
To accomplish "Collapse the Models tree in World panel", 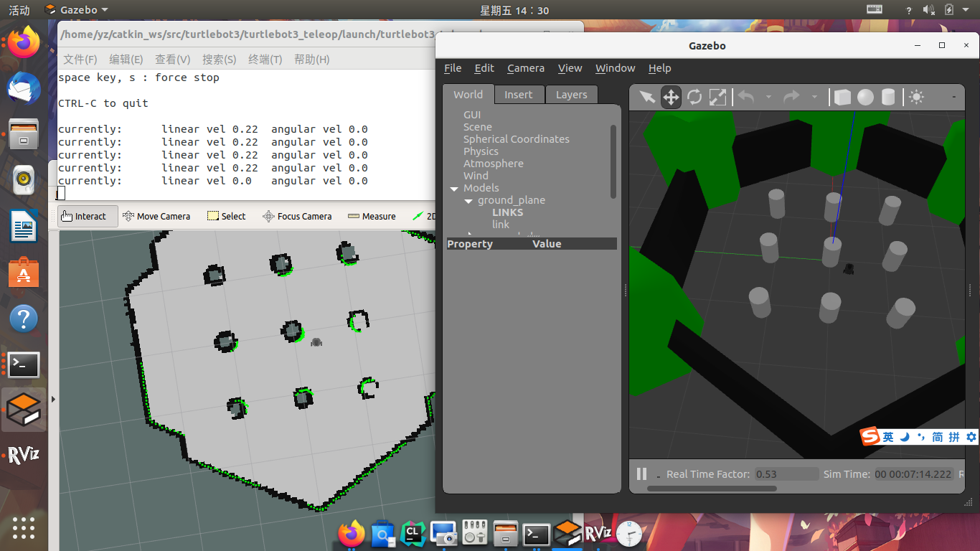I will [454, 187].
